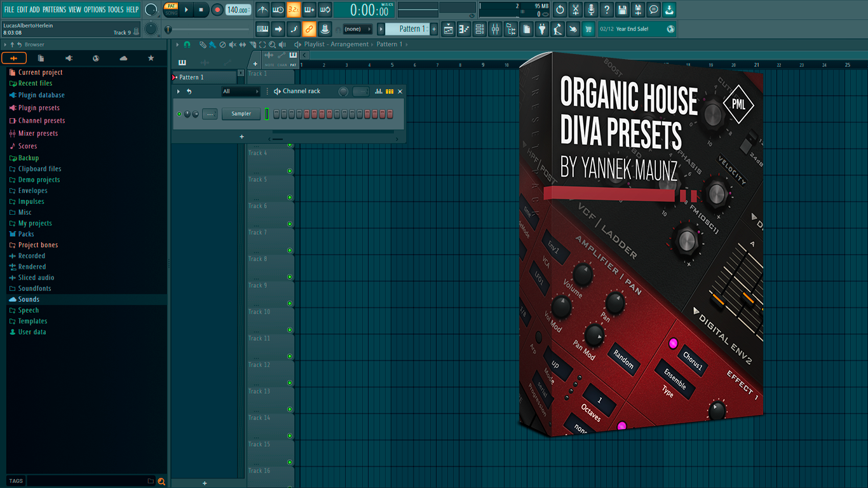Mute the Sampler channel green light
Image resolution: width=868 pixels, height=488 pixels.
pos(179,114)
